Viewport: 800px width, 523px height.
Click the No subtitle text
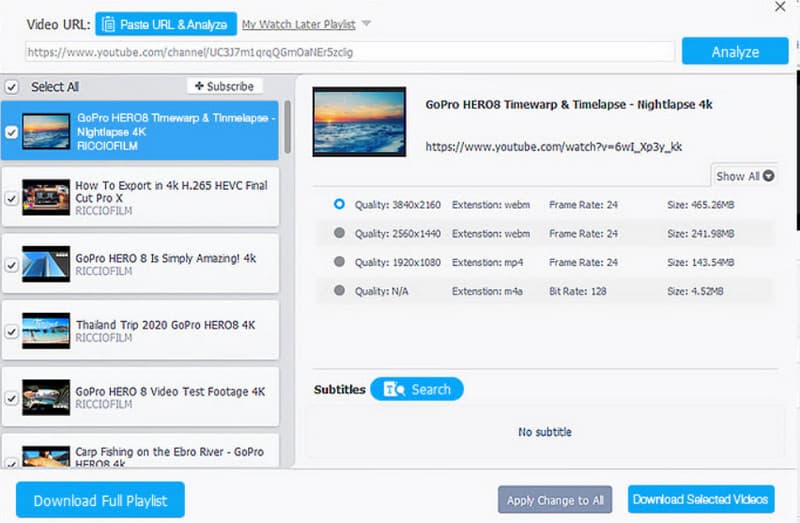click(x=545, y=432)
